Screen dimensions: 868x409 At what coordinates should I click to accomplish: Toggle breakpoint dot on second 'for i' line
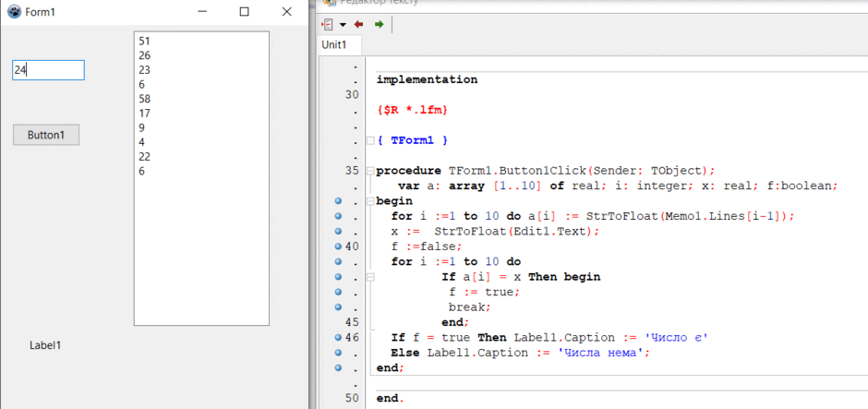point(338,261)
